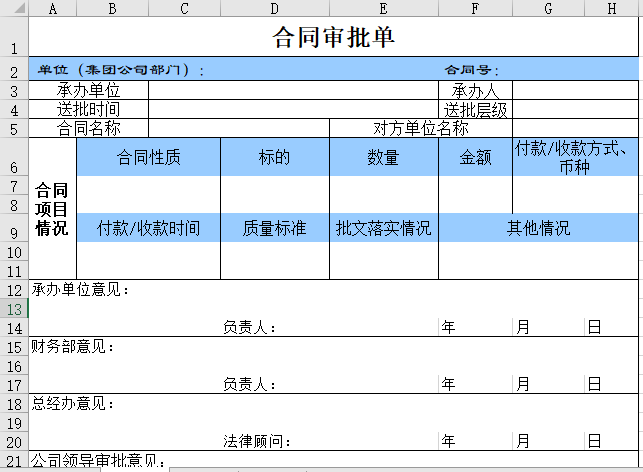This screenshot has width=643, height=472.
Task: Select the 质量标准 header cell
Action: tap(274, 228)
